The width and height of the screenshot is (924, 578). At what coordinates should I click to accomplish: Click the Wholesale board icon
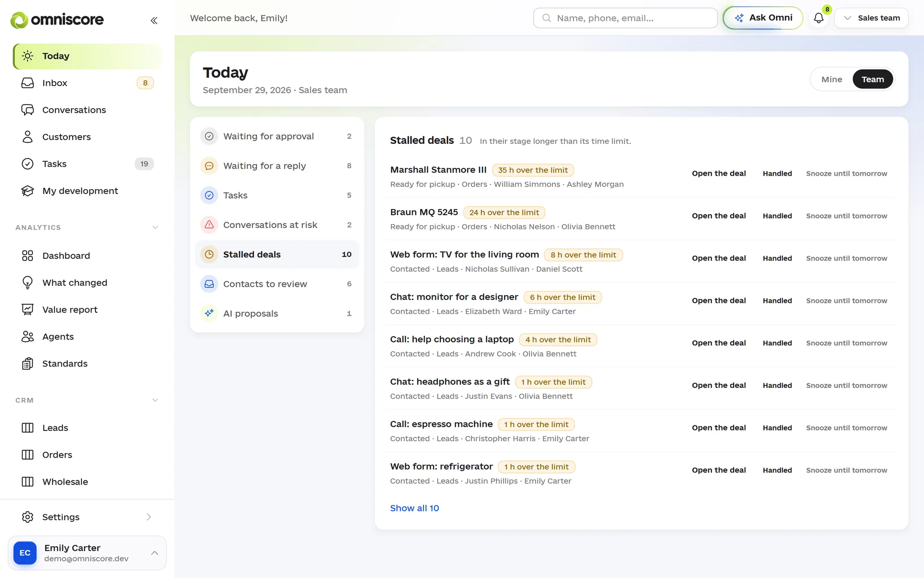tap(28, 482)
